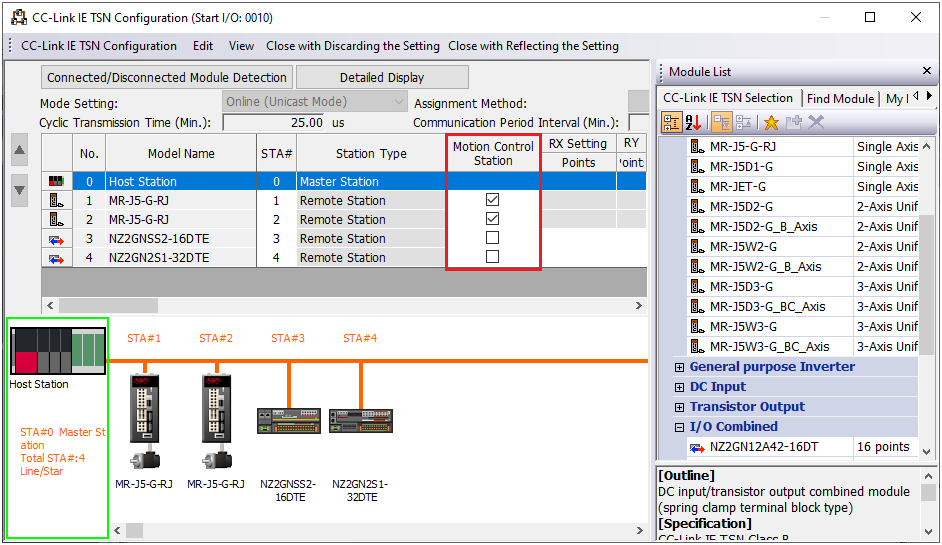Select the Host Station graphic in network diagram
The height and width of the screenshot is (545, 942).
[x=58, y=351]
